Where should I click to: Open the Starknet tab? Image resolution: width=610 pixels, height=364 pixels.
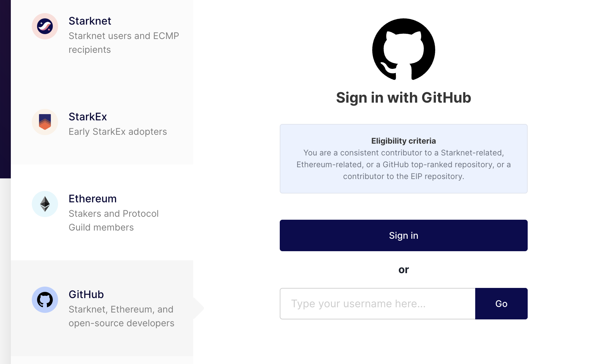tap(90, 21)
